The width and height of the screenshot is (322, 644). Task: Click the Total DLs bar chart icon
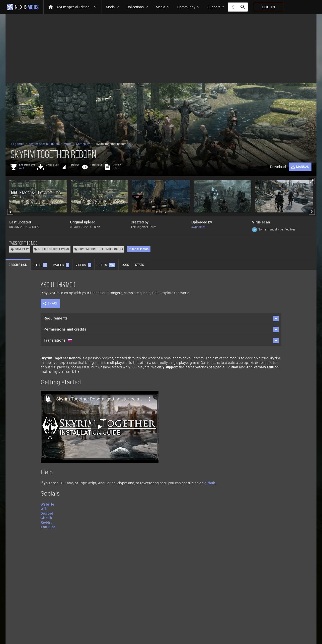tap(64, 167)
